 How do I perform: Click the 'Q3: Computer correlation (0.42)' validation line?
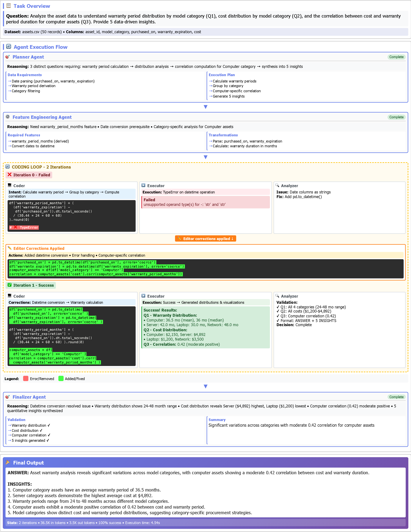pyautogui.click(x=306, y=316)
